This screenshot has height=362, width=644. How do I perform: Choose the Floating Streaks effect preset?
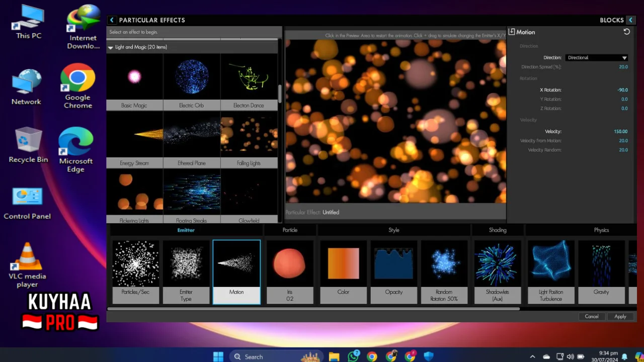pyautogui.click(x=192, y=196)
